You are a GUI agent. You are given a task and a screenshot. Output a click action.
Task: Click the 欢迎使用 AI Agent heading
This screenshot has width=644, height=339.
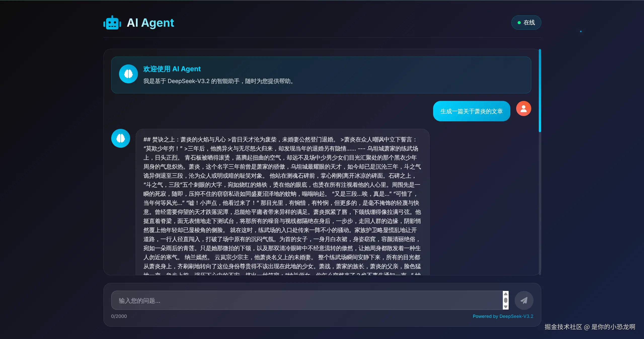172,69
